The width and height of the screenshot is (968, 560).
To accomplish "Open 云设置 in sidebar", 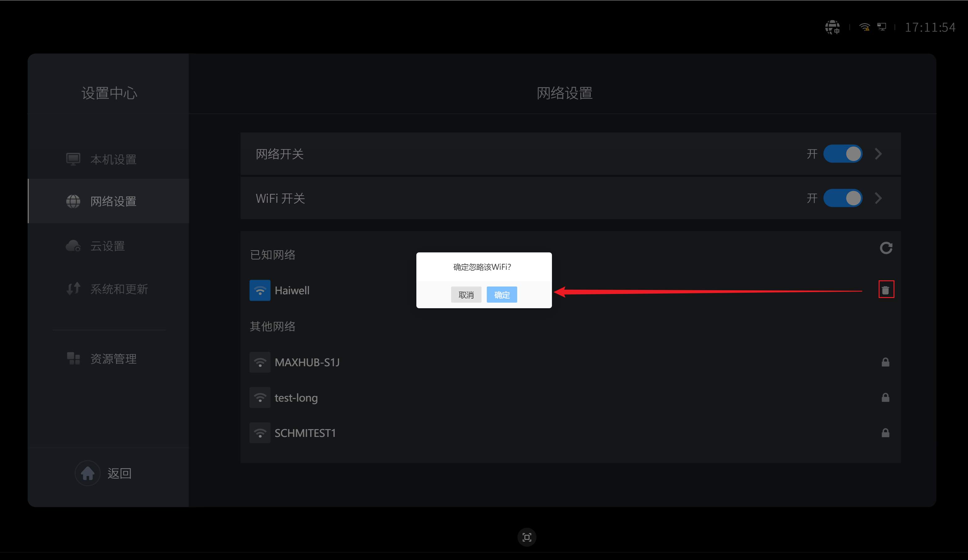I will 108,246.
